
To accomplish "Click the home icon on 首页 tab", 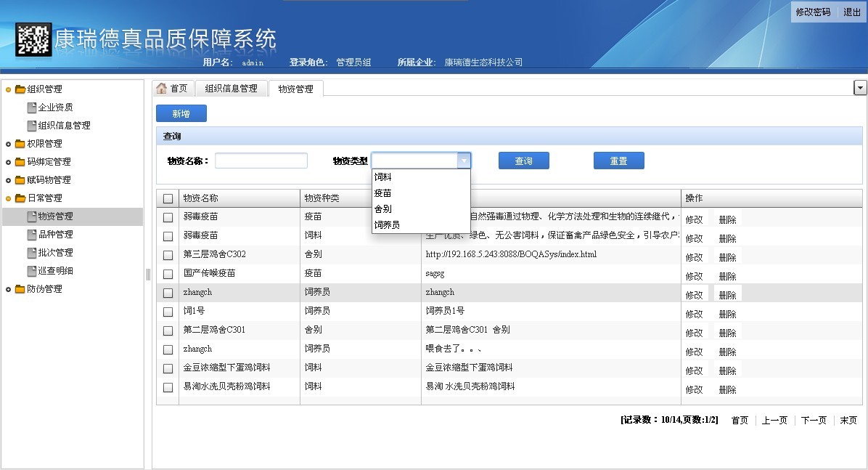I will (x=162, y=88).
